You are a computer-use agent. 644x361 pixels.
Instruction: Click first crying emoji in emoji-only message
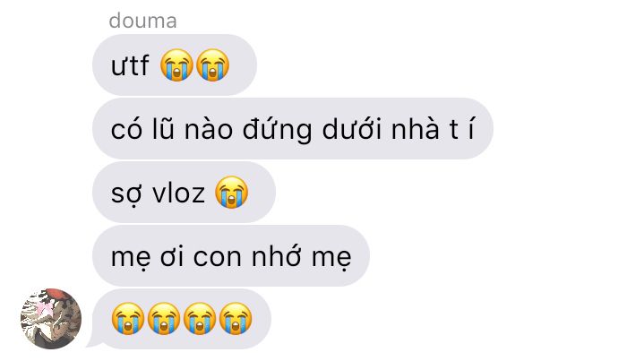click(x=128, y=319)
